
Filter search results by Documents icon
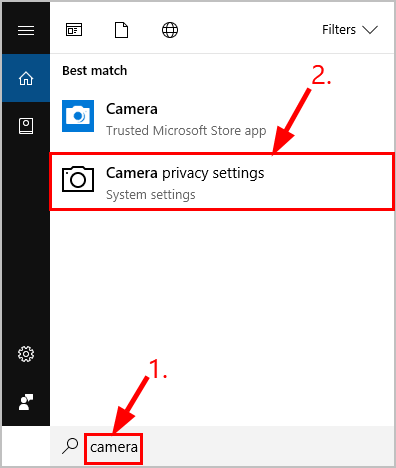click(x=121, y=30)
